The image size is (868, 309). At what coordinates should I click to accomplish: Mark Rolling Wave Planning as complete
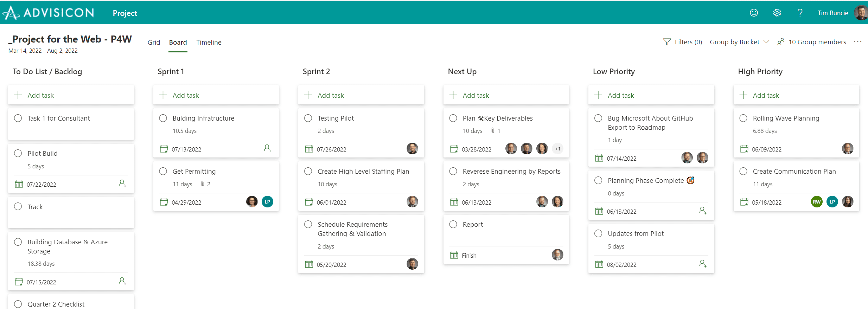(743, 118)
